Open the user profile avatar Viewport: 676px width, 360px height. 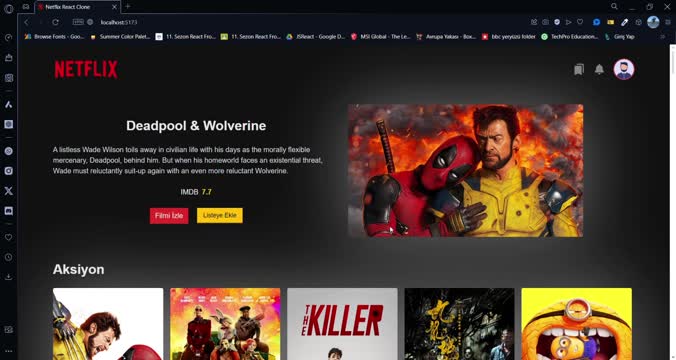(624, 69)
